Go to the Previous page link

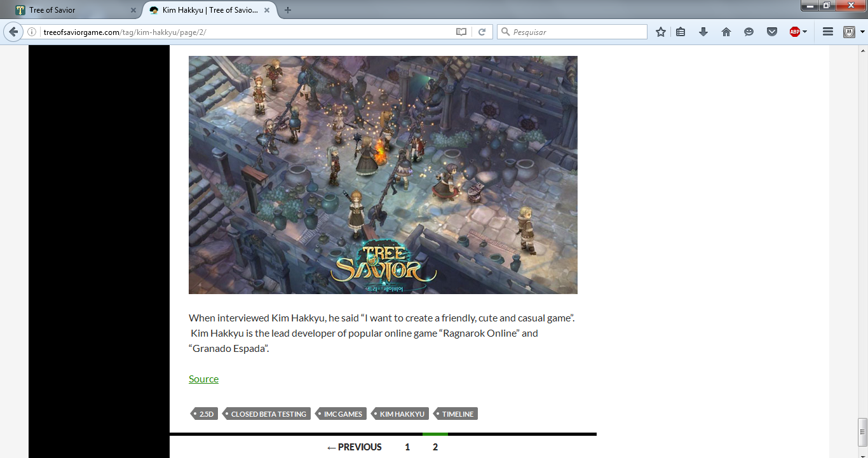[355, 447]
